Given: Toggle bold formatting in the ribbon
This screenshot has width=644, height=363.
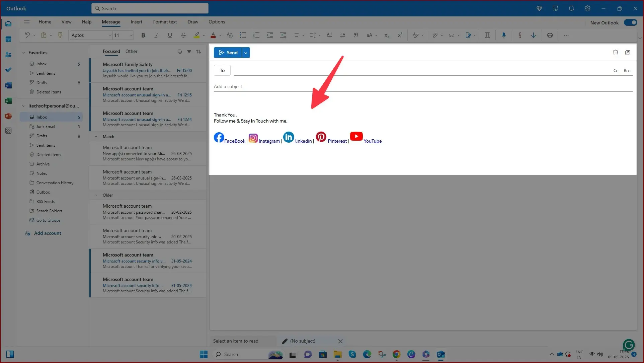Looking at the screenshot, I should 143,35.
